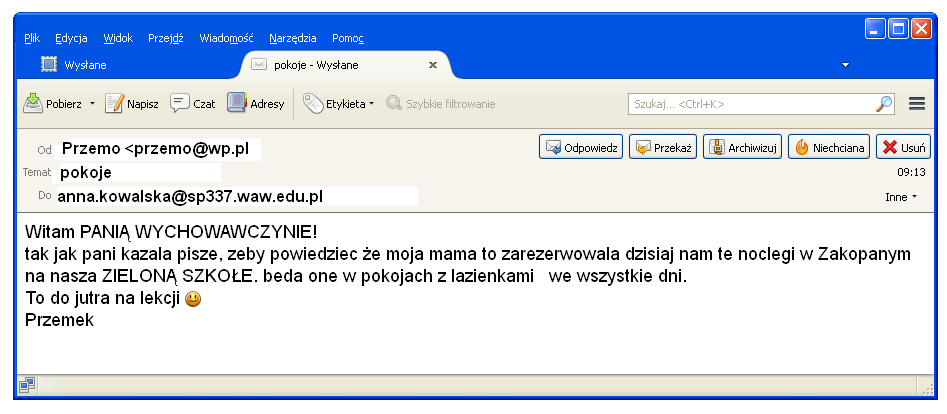Open the Adresy address book
Viewport: 947px width, 414px height.
coord(255,103)
